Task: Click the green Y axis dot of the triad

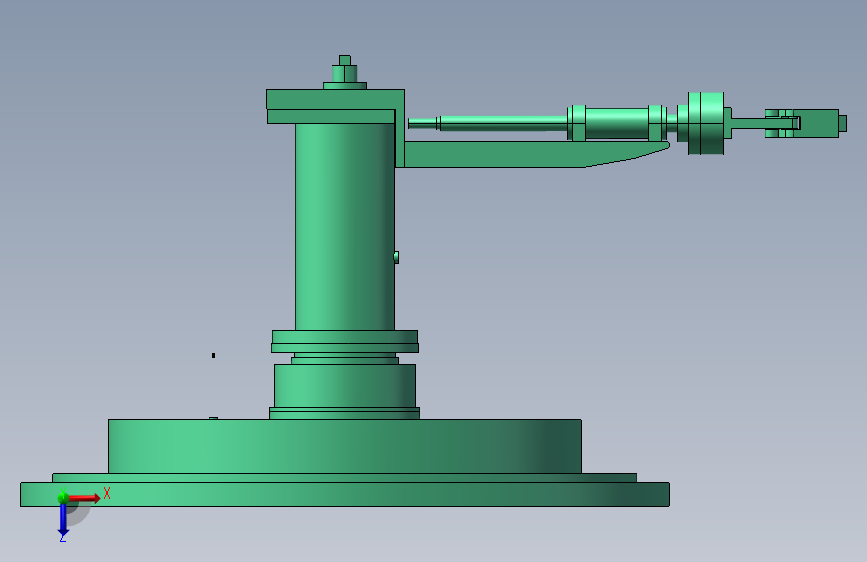Action: point(63,498)
